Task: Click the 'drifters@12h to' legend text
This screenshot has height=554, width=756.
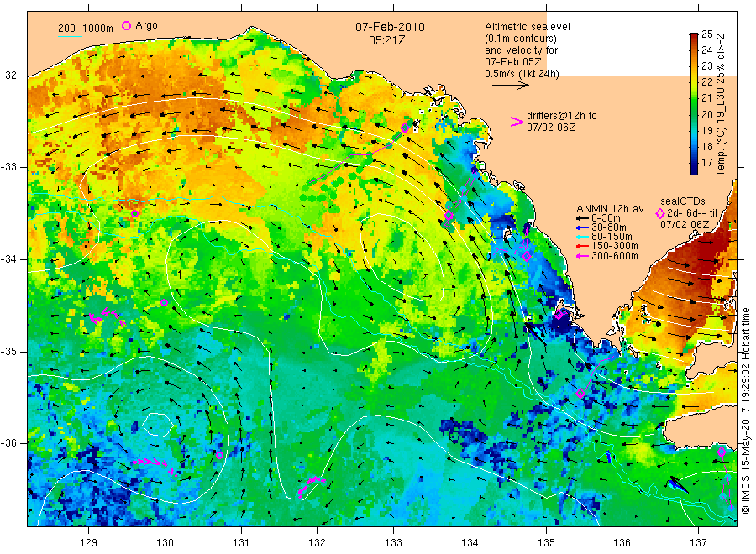Action: pos(562,116)
